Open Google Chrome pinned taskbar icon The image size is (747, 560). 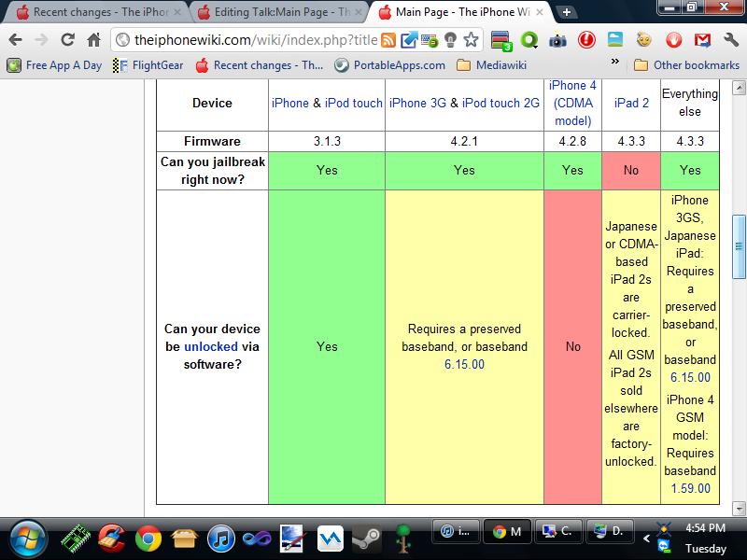148,539
